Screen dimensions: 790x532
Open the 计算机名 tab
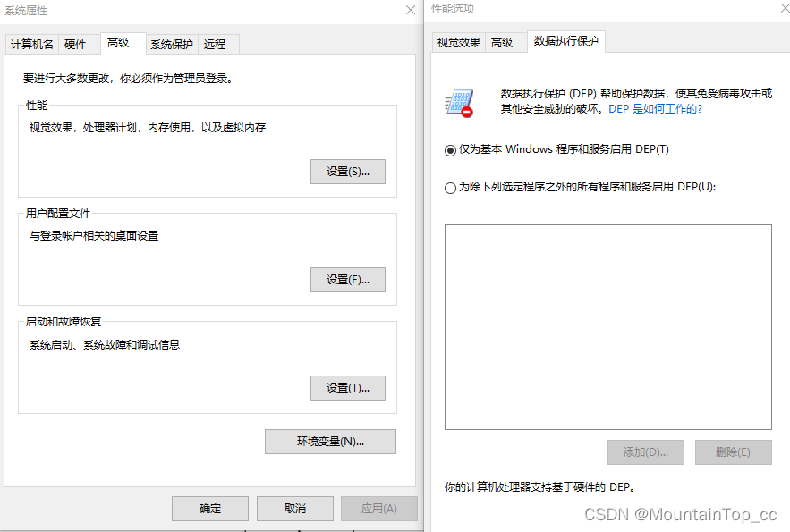click(x=31, y=43)
